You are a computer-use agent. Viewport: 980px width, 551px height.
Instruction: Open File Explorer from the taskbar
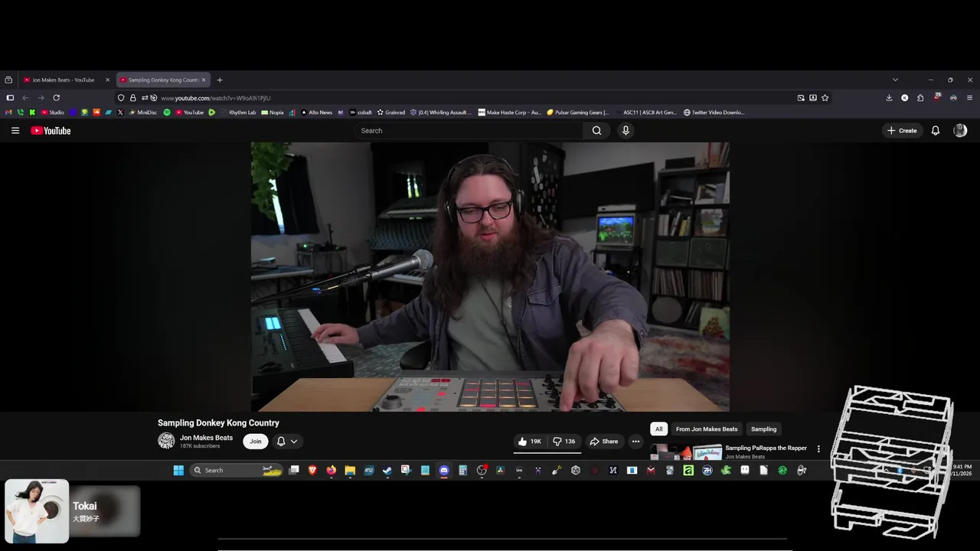click(x=350, y=471)
